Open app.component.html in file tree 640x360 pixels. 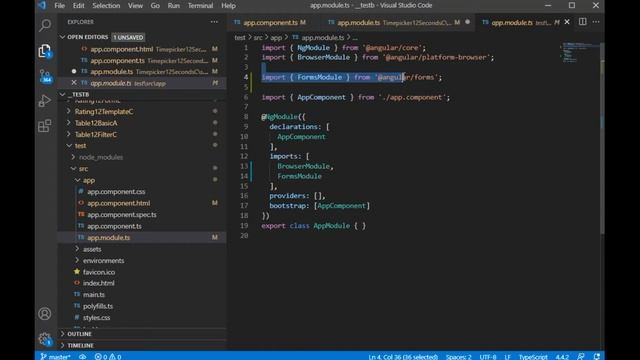coord(118,203)
